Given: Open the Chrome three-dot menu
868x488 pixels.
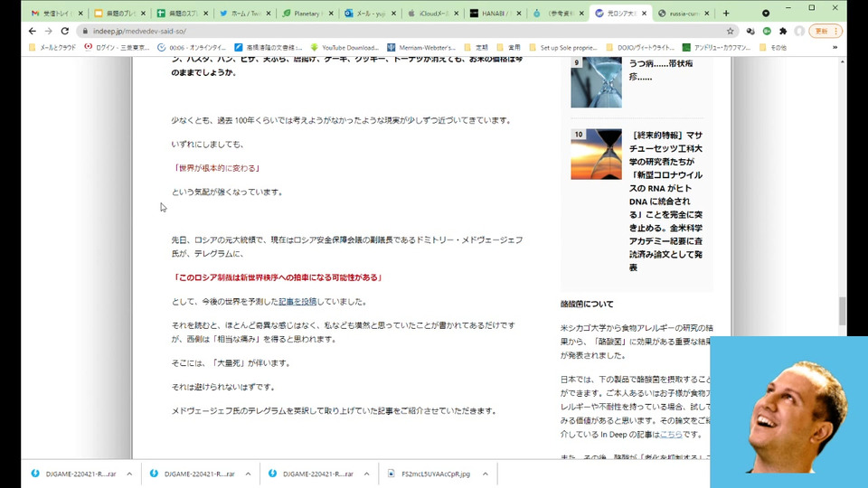Looking at the screenshot, I should [836, 31].
